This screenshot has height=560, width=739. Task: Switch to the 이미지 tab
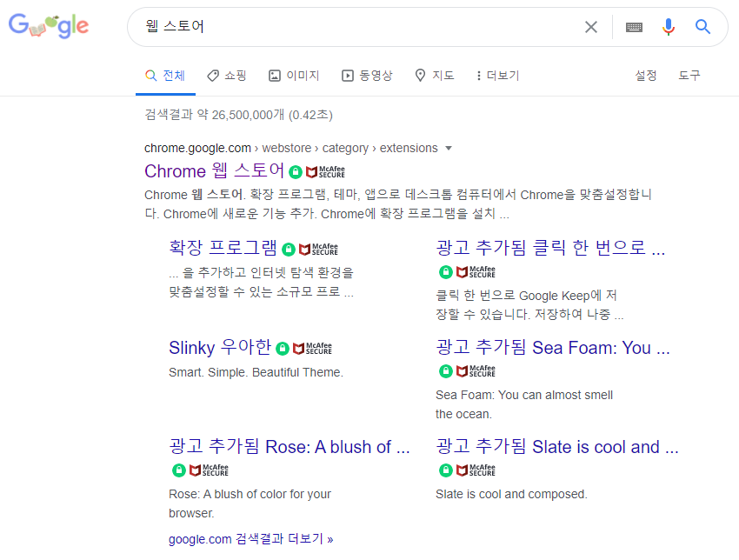294,76
